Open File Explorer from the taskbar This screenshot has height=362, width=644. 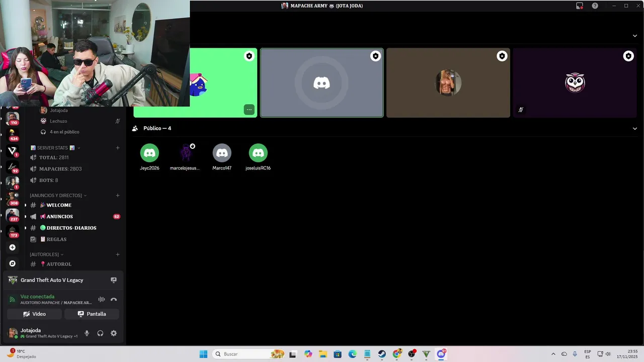(323, 354)
